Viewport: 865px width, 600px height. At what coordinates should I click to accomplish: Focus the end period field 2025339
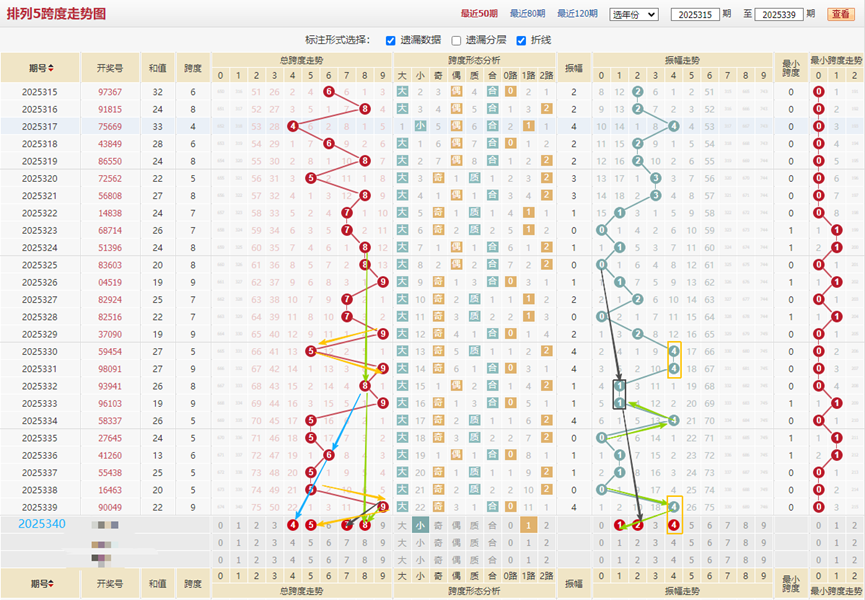coord(778,14)
